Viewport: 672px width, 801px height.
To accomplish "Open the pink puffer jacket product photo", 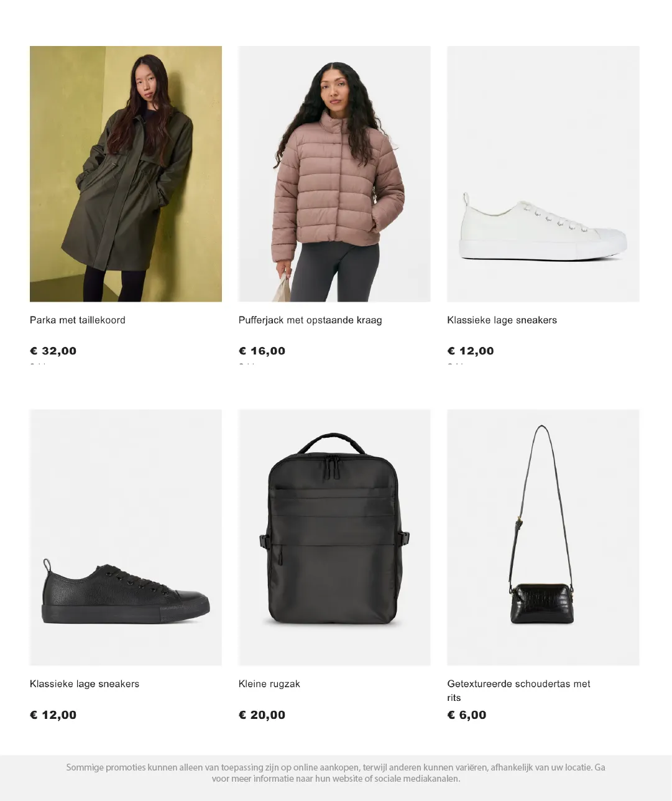I will (x=334, y=174).
